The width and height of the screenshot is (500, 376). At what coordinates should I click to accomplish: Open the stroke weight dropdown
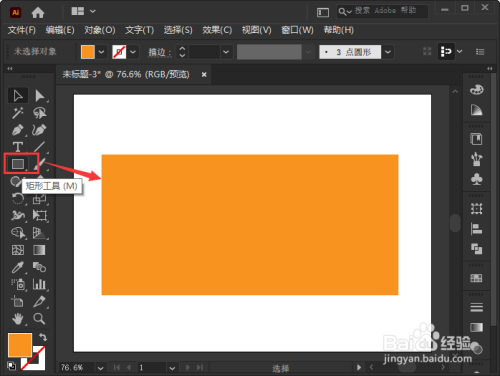coord(226,52)
